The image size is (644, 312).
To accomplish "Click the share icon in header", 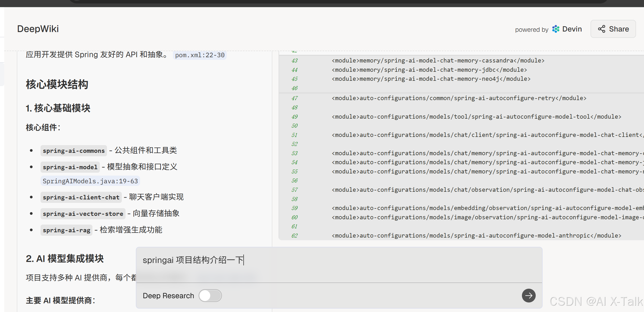I will (601, 29).
